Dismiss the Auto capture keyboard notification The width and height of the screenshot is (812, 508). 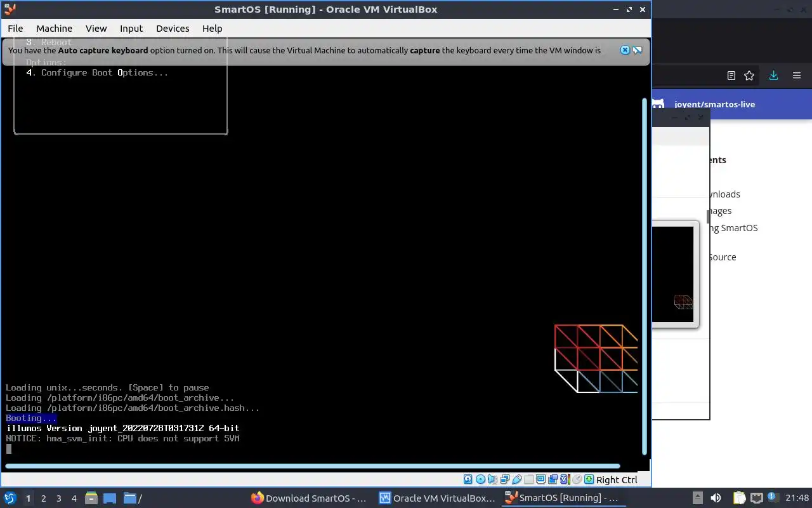625,50
